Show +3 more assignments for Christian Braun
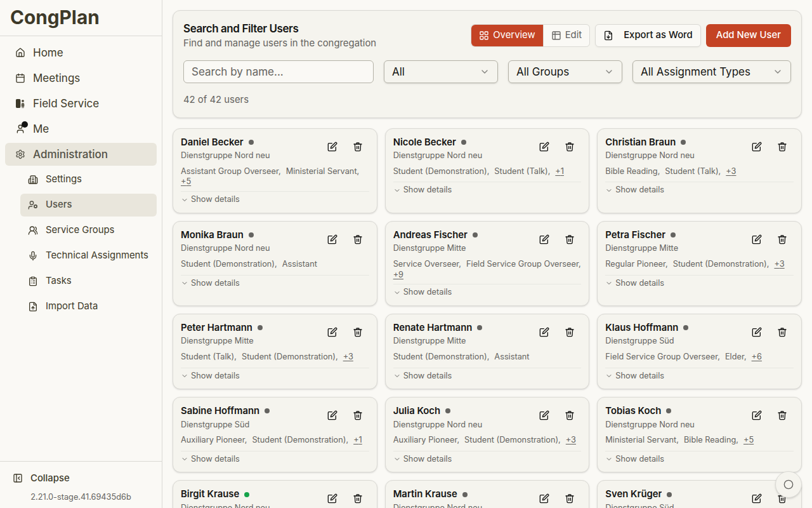The image size is (812, 508). (731, 171)
